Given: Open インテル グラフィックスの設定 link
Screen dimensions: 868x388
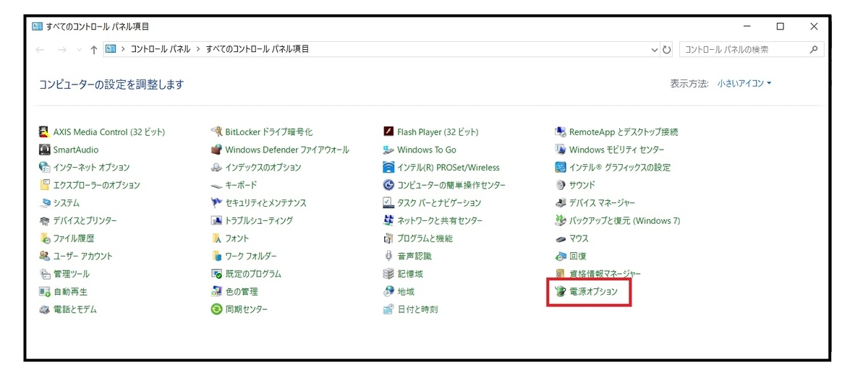Looking at the screenshot, I should point(620,168).
